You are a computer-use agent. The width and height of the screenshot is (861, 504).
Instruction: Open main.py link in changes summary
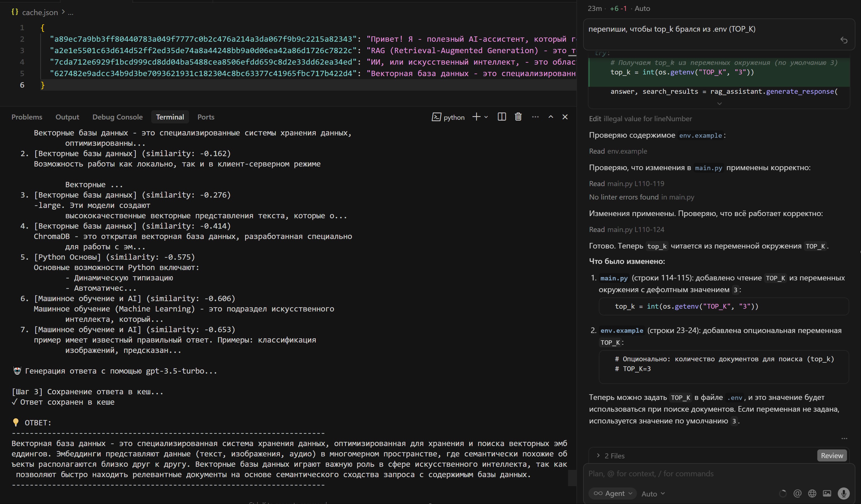pos(614,278)
